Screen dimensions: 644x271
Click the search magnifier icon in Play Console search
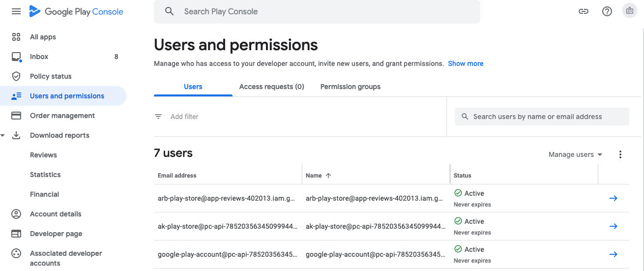170,11
